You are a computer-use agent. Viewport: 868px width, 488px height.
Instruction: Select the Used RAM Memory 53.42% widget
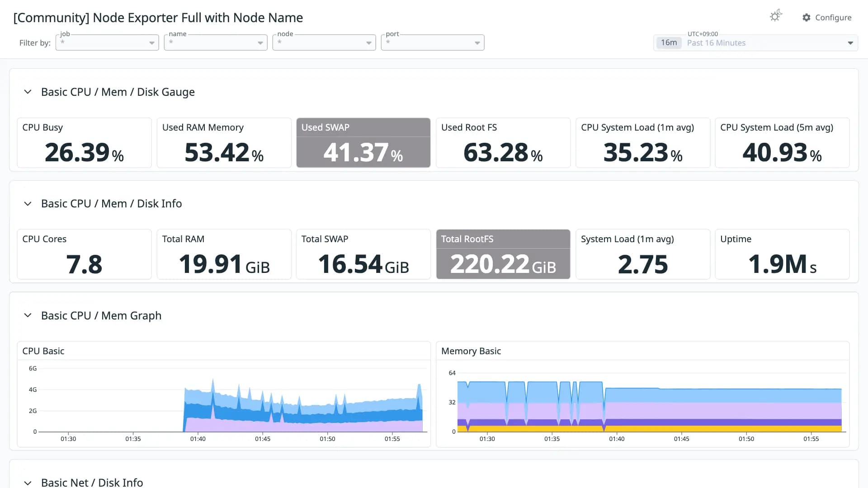[224, 143]
